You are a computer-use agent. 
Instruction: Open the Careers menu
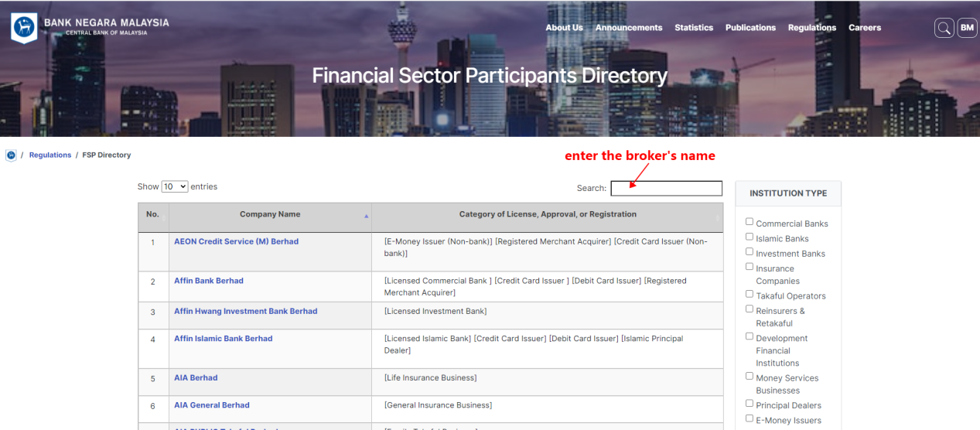coord(865,28)
